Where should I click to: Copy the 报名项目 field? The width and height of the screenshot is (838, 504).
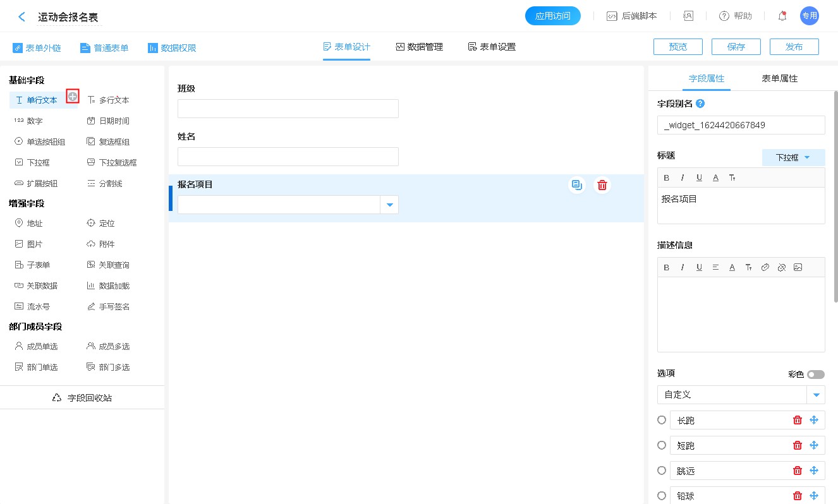pyautogui.click(x=576, y=185)
